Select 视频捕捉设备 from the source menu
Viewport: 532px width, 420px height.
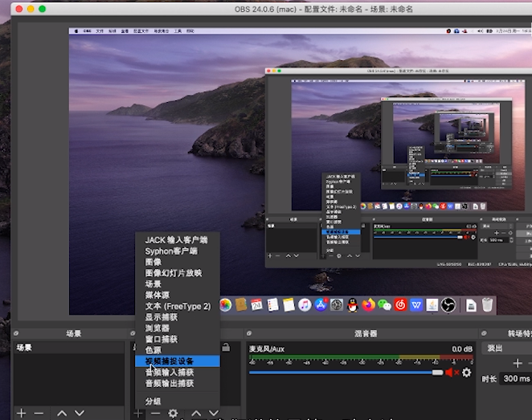click(x=169, y=361)
